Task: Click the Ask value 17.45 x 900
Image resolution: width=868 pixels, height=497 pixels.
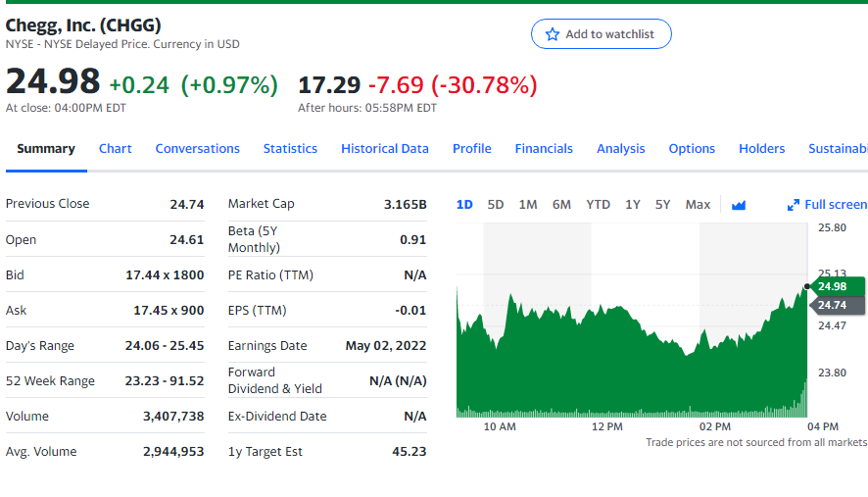Action: (169, 311)
